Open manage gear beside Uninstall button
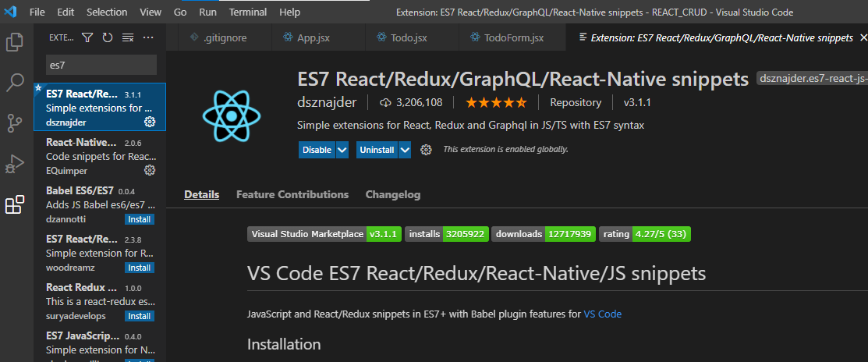This screenshot has width=868, height=362. pos(426,150)
